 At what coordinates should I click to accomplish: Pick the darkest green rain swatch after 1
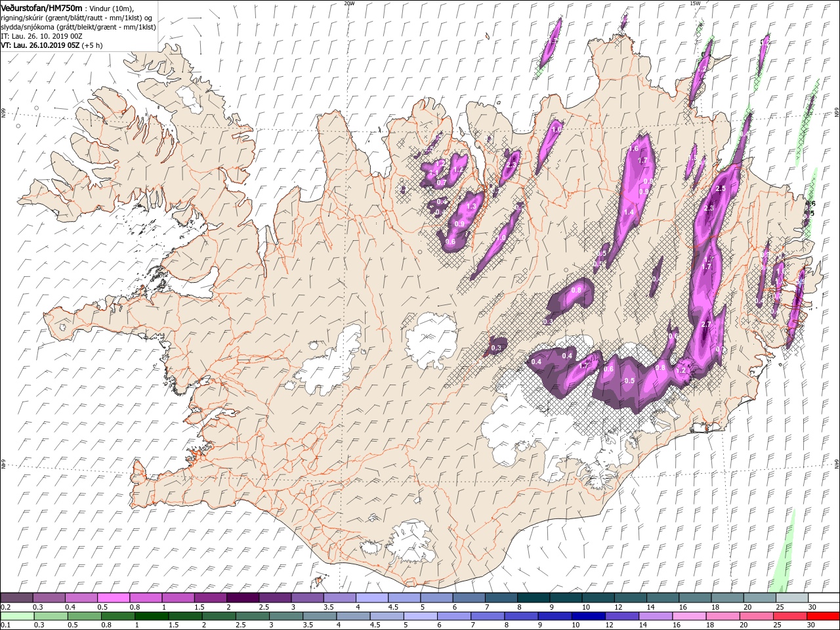pos(152,616)
